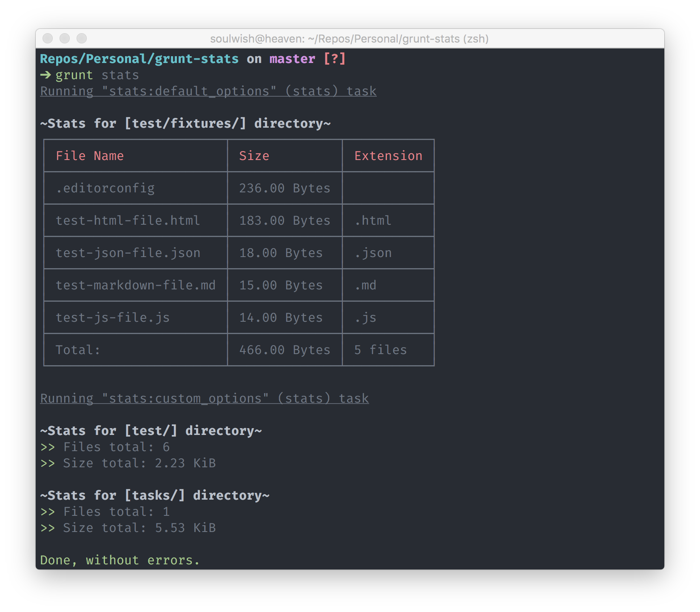This screenshot has width=700, height=612.
Task: Click the '236.00 Bytes' size cell
Action: tap(285, 188)
